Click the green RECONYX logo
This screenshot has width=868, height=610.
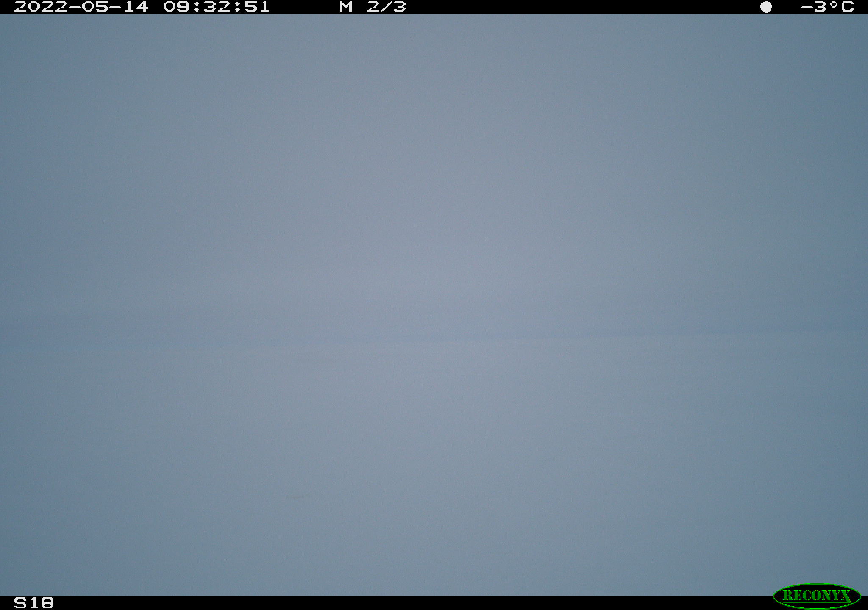pos(817,596)
